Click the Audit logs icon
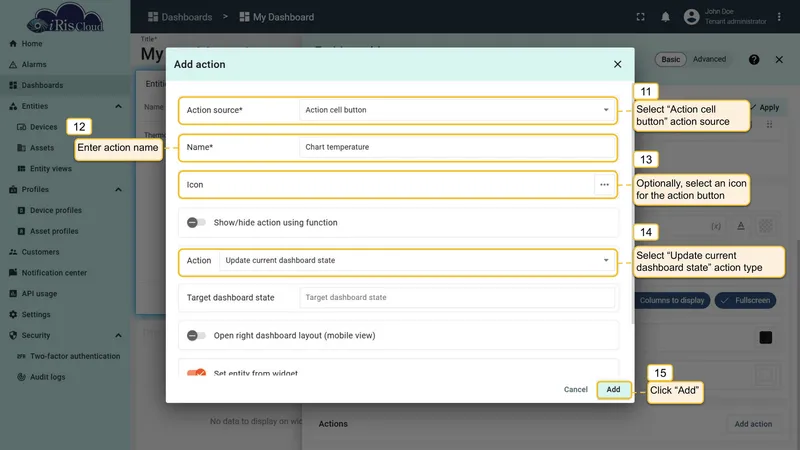Image resolution: width=800 pixels, height=450 pixels. pyautogui.click(x=21, y=377)
